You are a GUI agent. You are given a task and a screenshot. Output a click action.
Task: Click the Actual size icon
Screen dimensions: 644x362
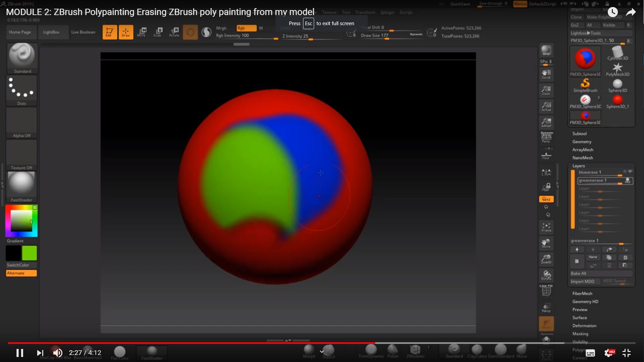tap(546, 107)
